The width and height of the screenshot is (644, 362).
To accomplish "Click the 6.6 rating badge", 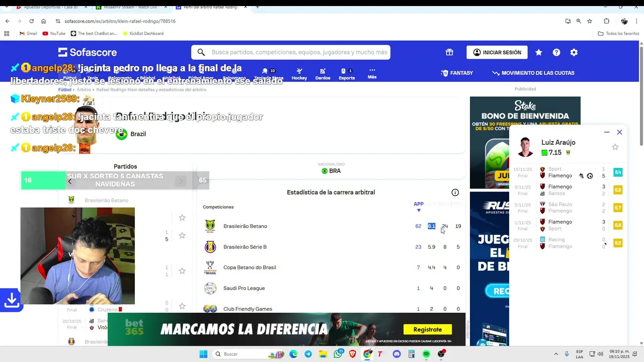I will pyautogui.click(x=618, y=190).
